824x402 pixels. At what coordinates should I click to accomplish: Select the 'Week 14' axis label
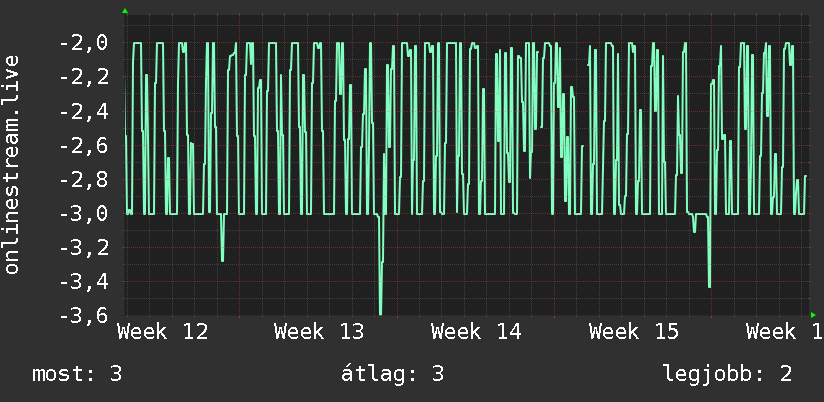tap(476, 332)
